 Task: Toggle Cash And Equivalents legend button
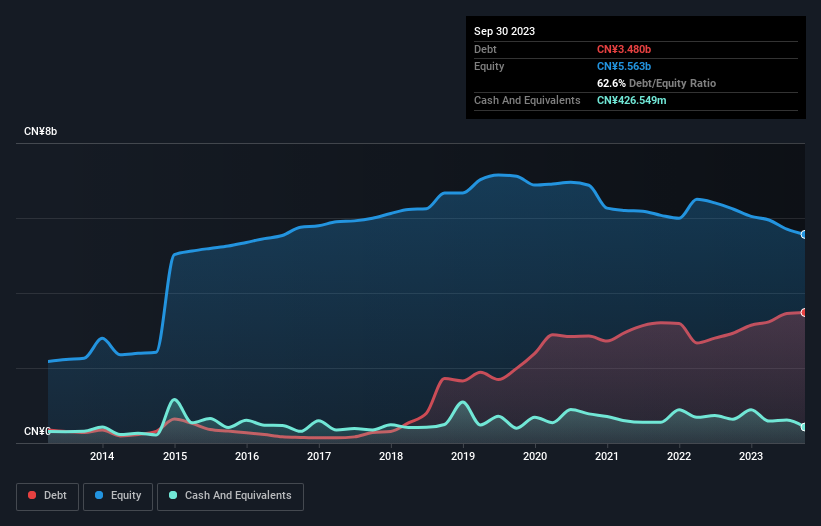(x=230, y=496)
